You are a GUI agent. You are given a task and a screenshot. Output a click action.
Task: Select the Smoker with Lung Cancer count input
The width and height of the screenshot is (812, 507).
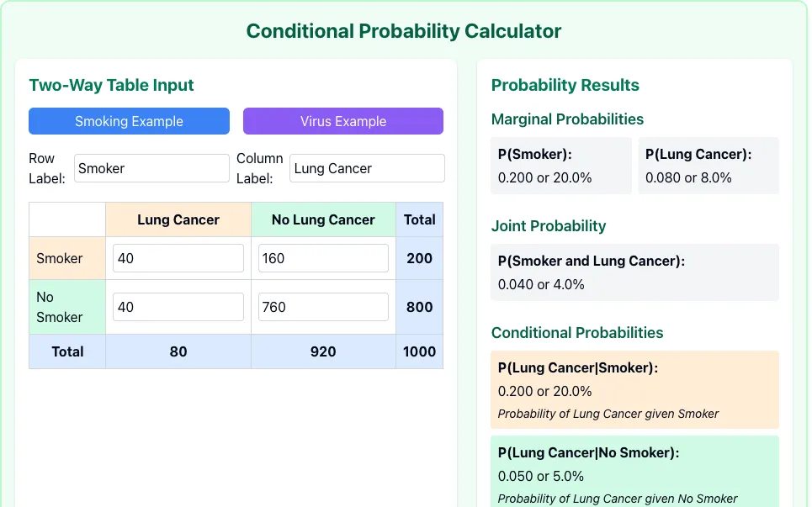[x=178, y=258]
